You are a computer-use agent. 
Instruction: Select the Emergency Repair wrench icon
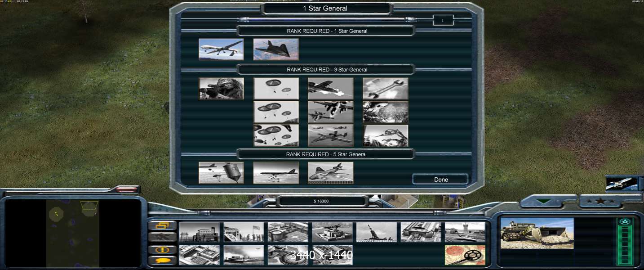coord(385,89)
